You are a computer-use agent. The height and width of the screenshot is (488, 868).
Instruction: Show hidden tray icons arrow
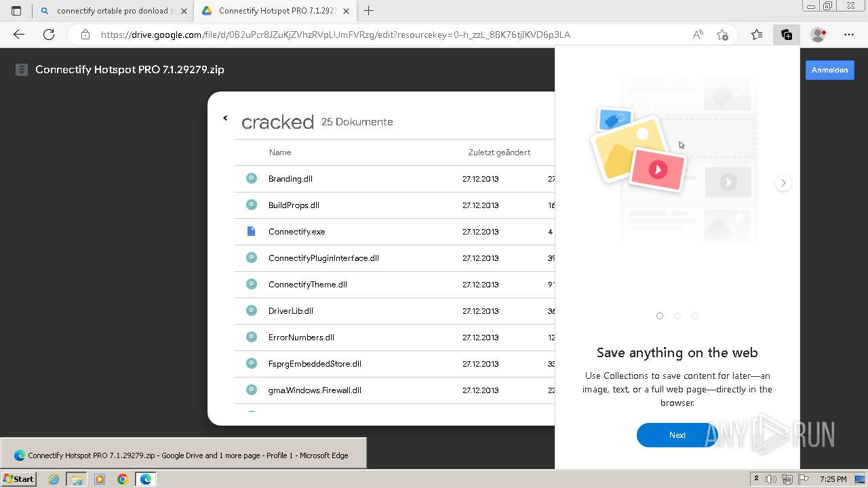(x=757, y=479)
